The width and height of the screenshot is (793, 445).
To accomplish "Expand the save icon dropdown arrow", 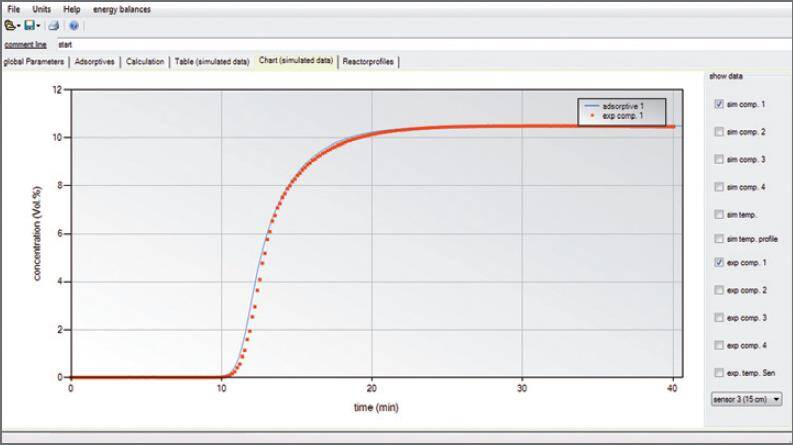I will (40, 26).
